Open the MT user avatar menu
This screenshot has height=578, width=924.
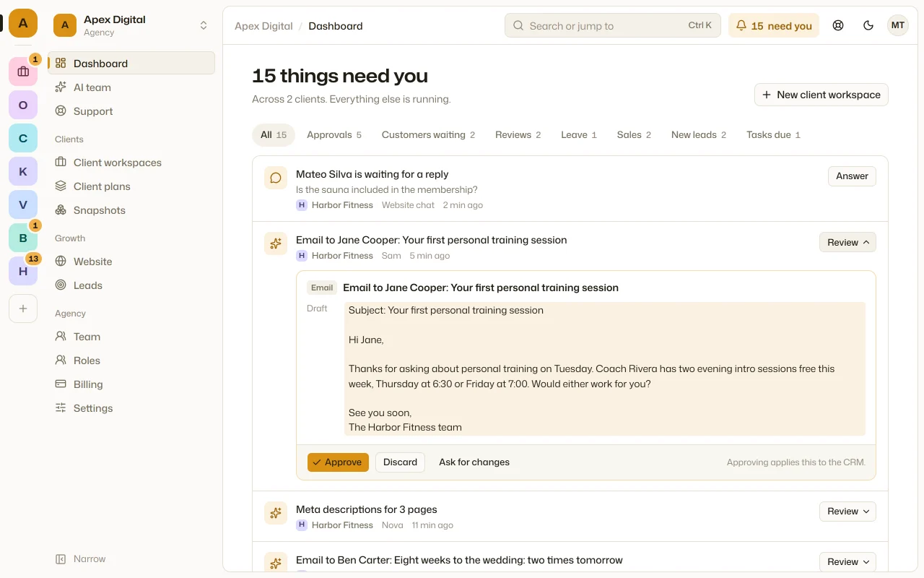coord(898,25)
